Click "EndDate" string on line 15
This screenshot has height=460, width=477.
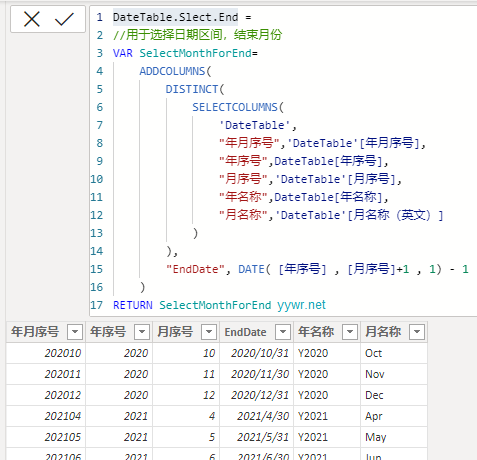(195, 269)
